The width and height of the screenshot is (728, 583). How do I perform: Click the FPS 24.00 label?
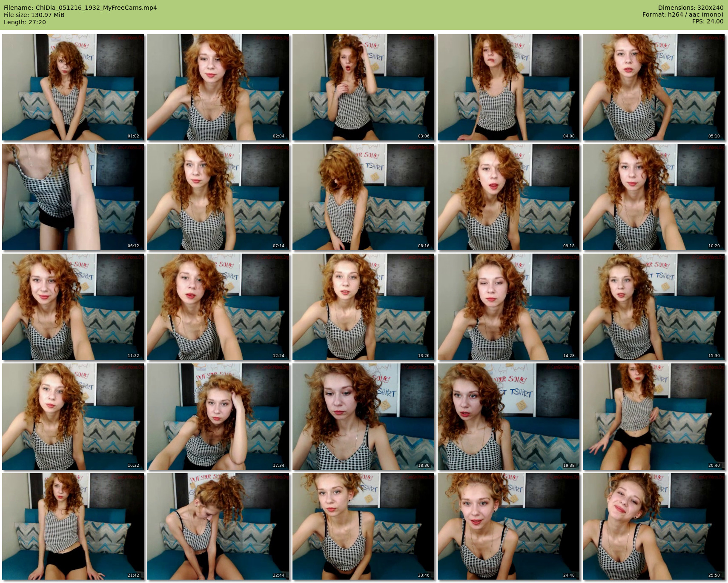click(x=708, y=21)
